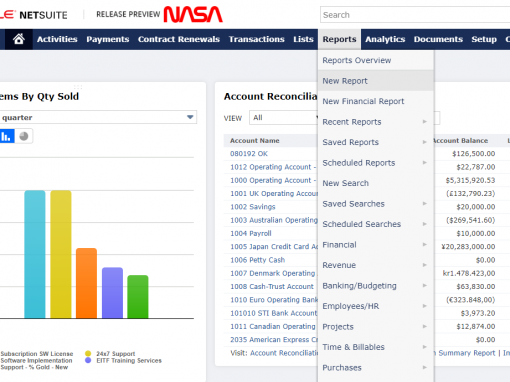Click the purple chart bar

112,293
